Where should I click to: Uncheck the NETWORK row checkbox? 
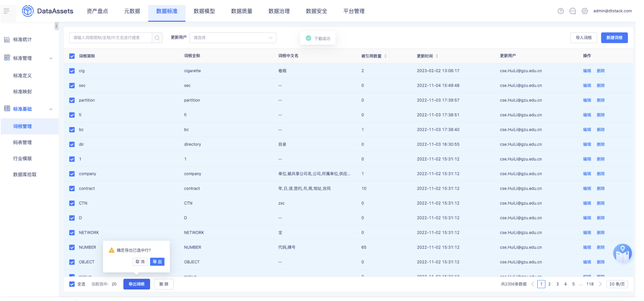pyautogui.click(x=72, y=233)
